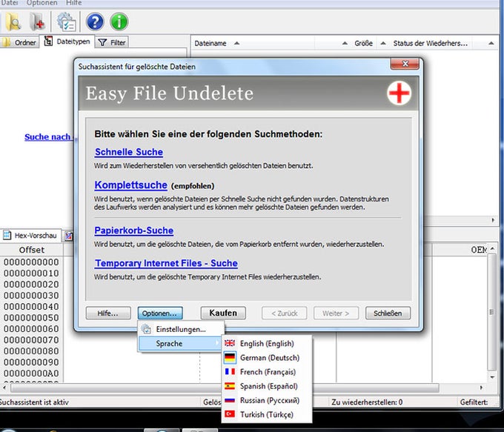Start Temporary Internet Files - Suche
Viewport: 504px width, 432px height.
166,263
